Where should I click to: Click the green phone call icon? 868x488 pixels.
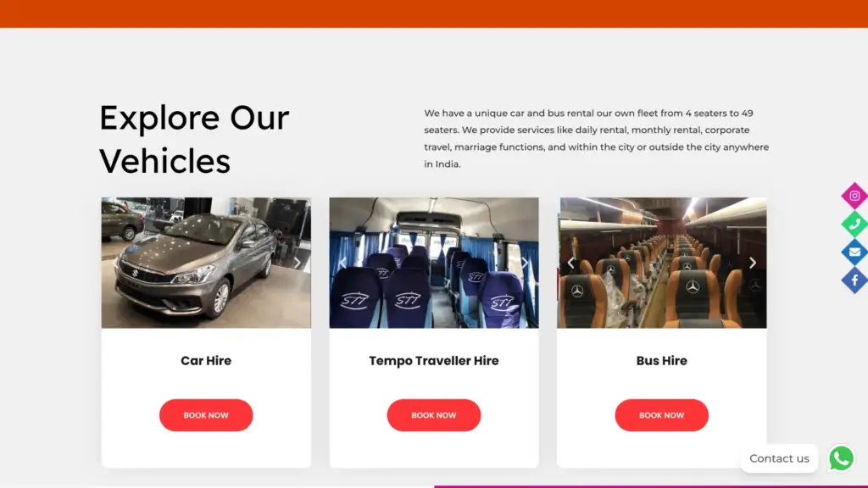tap(854, 224)
